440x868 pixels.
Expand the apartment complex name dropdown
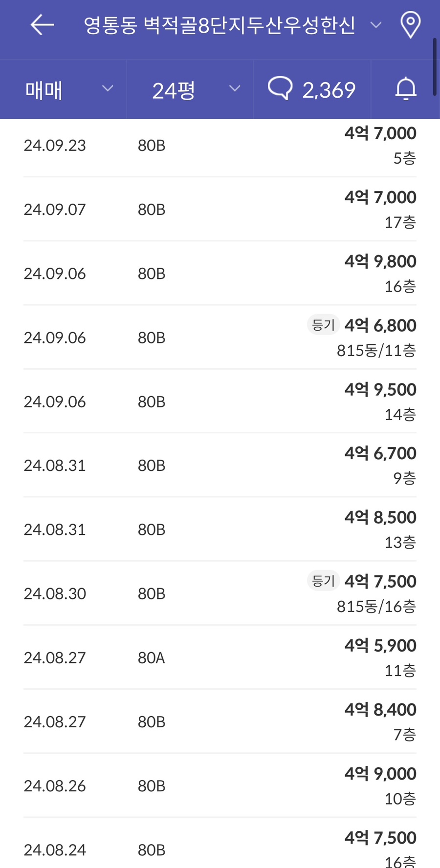pyautogui.click(x=375, y=25)
